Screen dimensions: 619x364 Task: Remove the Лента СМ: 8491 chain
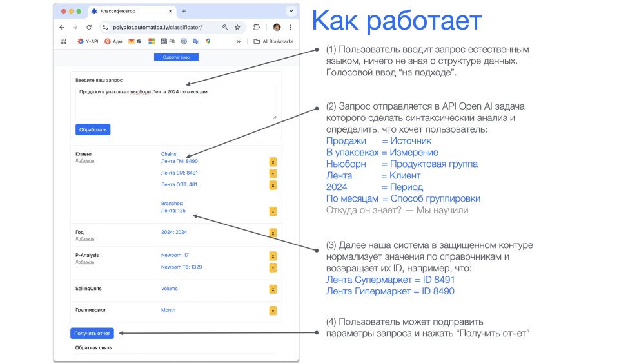273,173
